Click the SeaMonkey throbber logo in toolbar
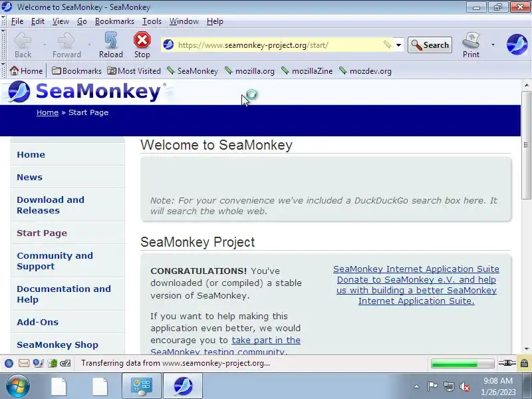 (517, 45)
